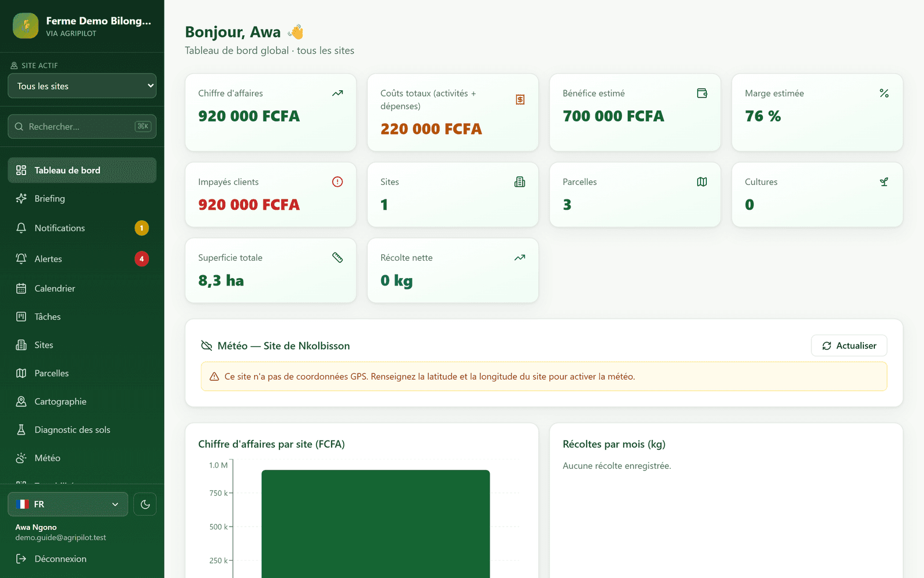Click the Ferme Demo farm logo icon

25,26
